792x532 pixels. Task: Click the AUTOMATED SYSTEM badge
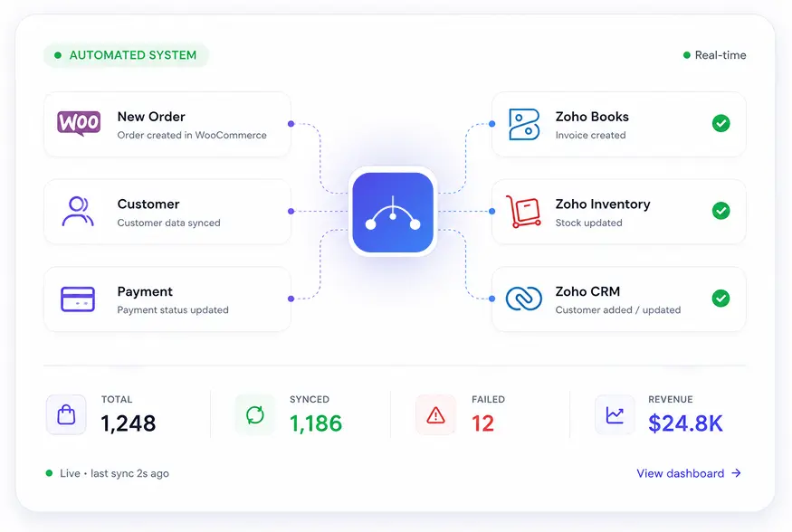(126, 55)
